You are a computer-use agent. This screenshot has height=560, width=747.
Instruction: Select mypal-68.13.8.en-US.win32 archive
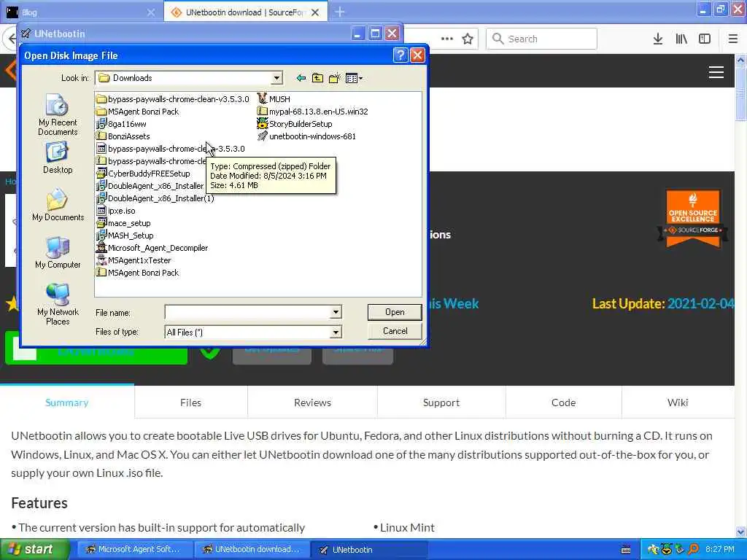pos(312,112)
